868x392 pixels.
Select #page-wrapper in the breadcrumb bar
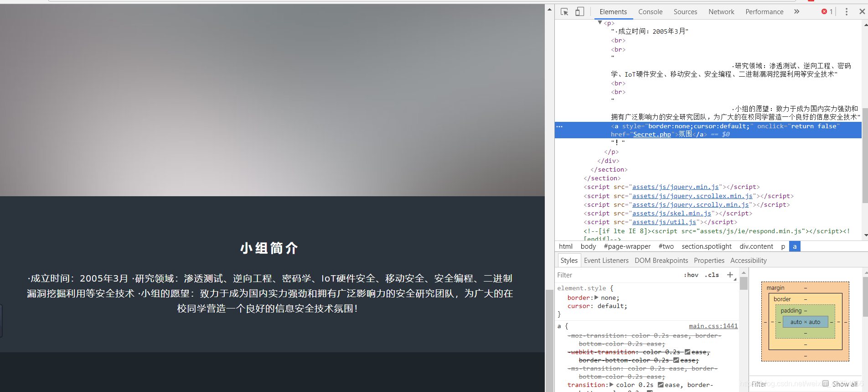pyautogui.click(x=627, y=246)
